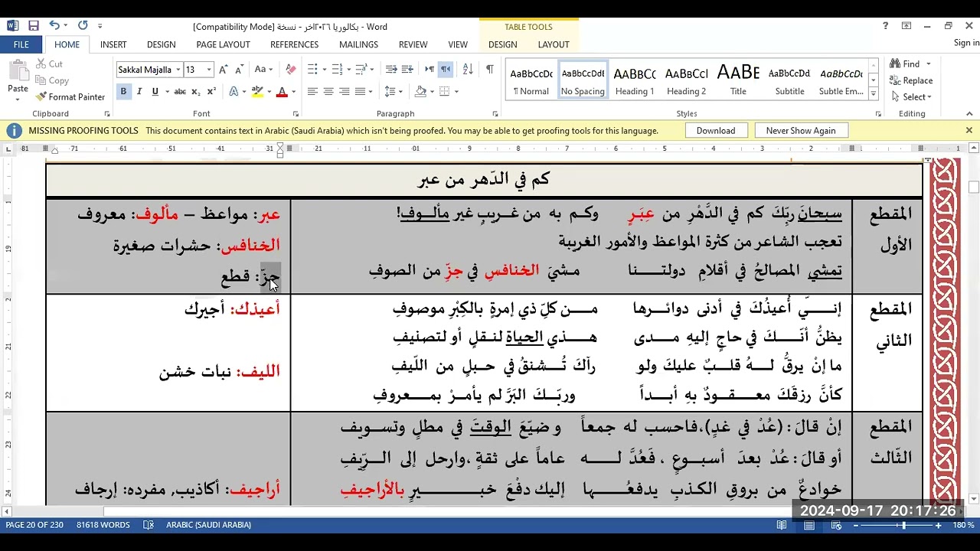980x551 pixels.
Task: Click the Replace command
Action: pyautogui.click(x=911, y=80)
